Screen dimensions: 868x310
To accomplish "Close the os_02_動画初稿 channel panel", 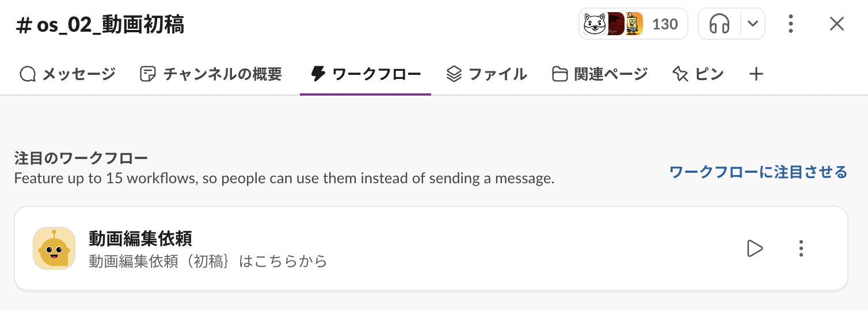I will pyautogui.click(x=836, y=24).
